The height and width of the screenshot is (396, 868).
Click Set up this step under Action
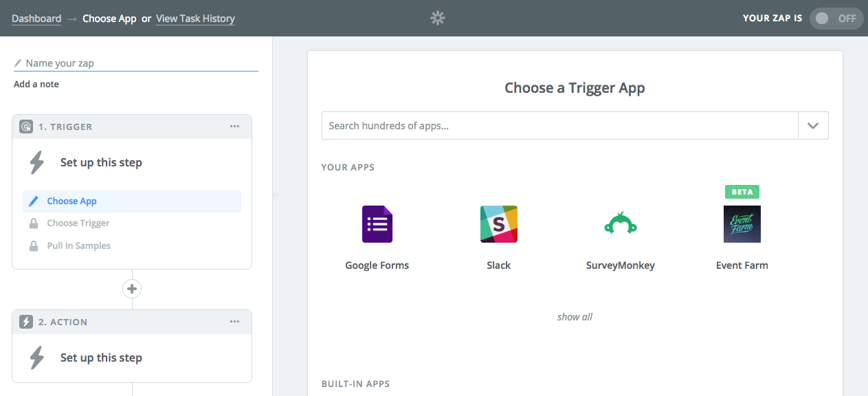(x=101, y=358)
